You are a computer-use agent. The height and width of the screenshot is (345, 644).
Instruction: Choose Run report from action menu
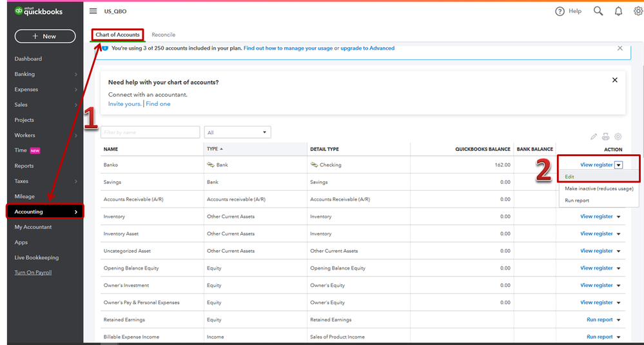pyautogui.click(x=577, y=201)
